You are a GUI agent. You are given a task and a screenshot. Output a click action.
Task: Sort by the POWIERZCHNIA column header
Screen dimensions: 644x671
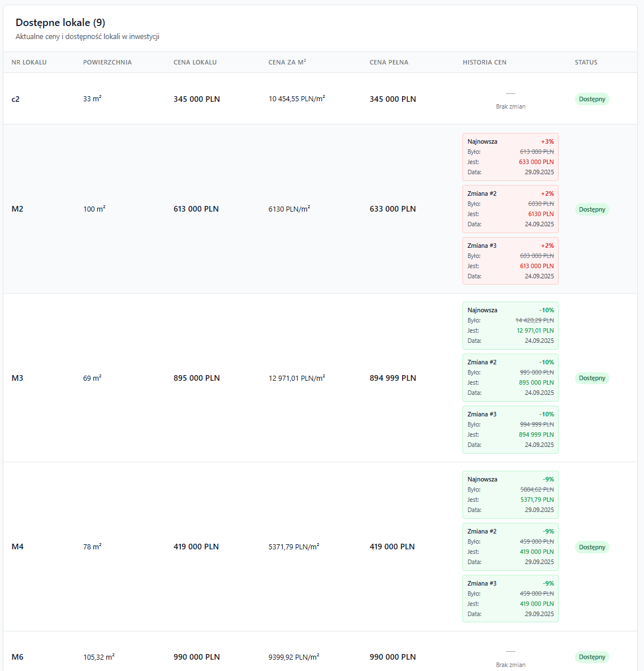coord(107,62)
